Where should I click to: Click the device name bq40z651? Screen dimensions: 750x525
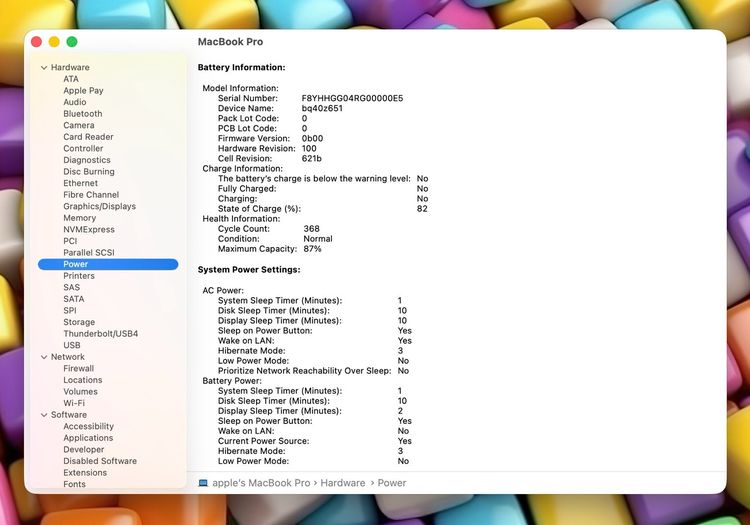coord(322,109)
